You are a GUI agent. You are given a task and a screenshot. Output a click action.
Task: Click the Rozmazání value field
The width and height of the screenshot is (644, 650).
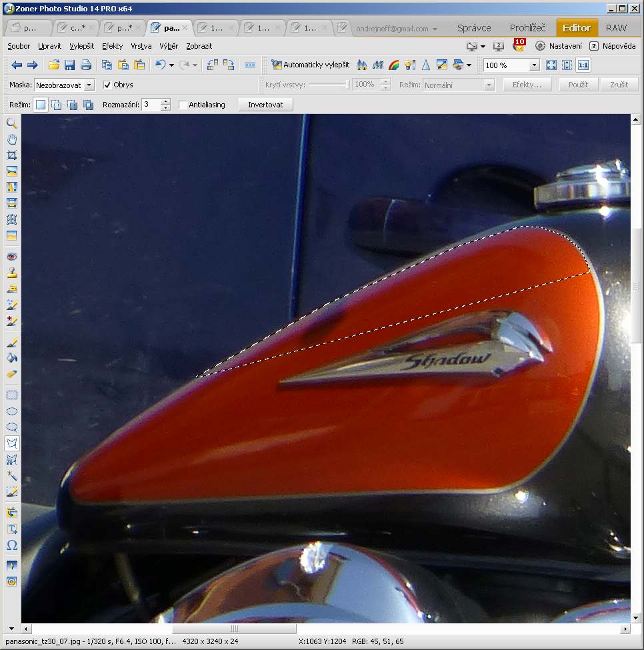[151, 105]
